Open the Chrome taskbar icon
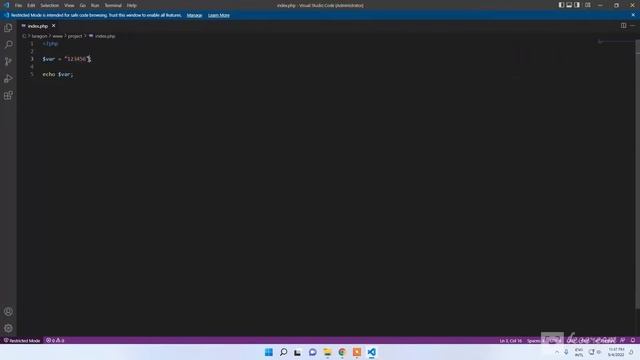Viewport: 640px width, 360px height. (342, 352)
